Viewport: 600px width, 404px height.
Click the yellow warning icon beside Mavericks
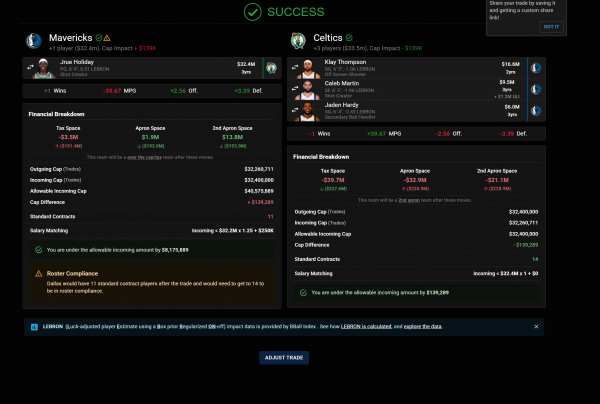pos(107,38)
